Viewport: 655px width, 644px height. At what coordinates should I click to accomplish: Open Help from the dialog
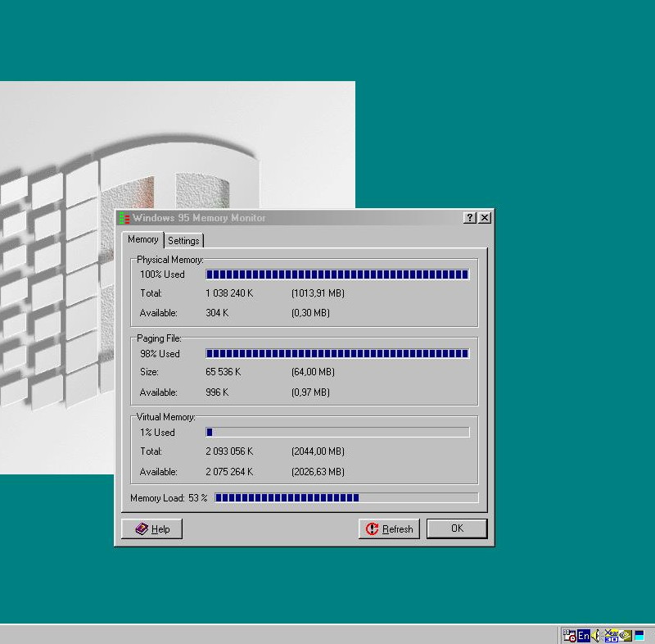pos(152,529)
